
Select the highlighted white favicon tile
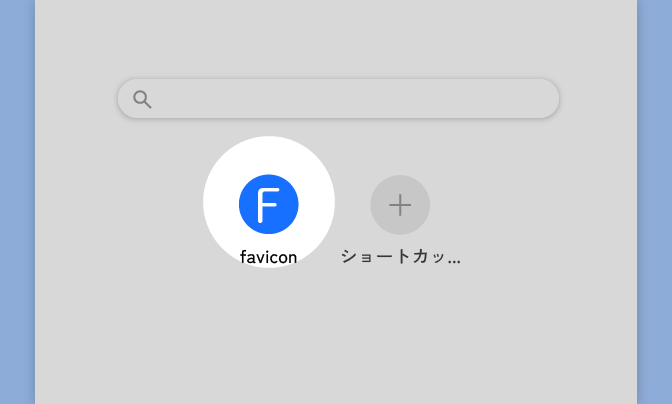click(269, 202)
